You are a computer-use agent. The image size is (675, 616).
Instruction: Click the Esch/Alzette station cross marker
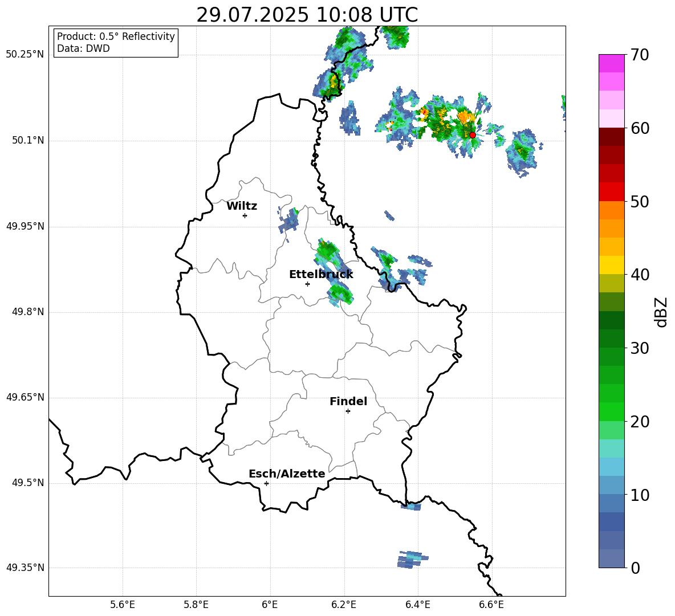[266, 483]
